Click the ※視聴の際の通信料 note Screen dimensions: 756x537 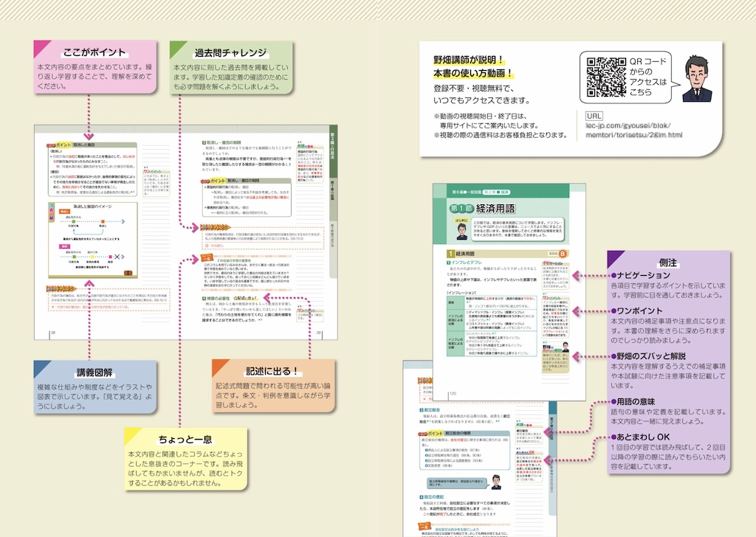click(501, 135)
